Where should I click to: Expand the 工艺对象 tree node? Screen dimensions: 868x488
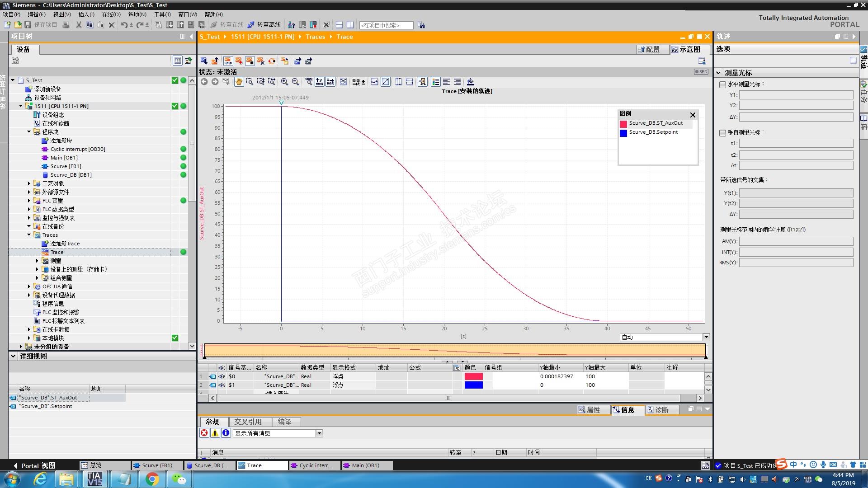tap(29, 183)
